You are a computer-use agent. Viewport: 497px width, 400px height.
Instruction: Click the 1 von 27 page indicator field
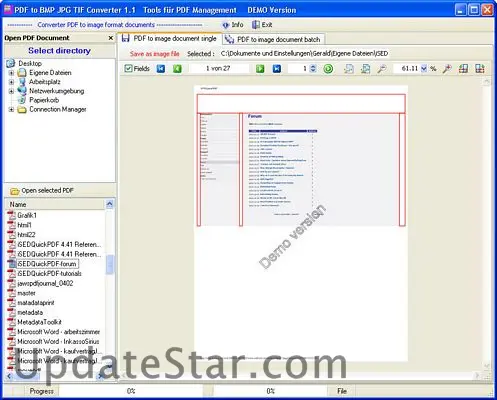click(219, 69)
